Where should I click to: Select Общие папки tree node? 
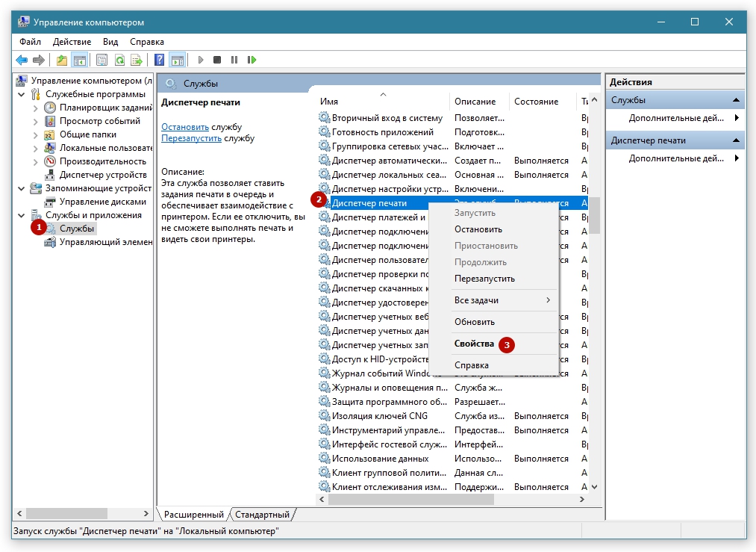coord(88,134)
